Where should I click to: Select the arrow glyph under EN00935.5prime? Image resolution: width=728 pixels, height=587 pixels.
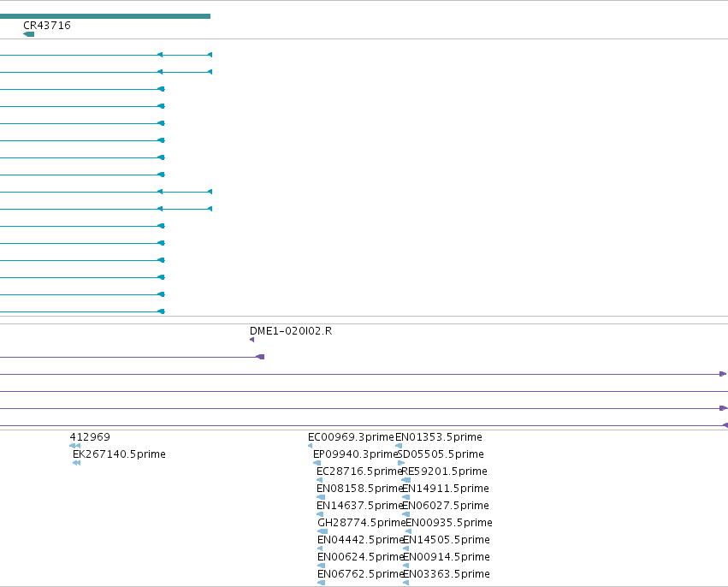409,531
